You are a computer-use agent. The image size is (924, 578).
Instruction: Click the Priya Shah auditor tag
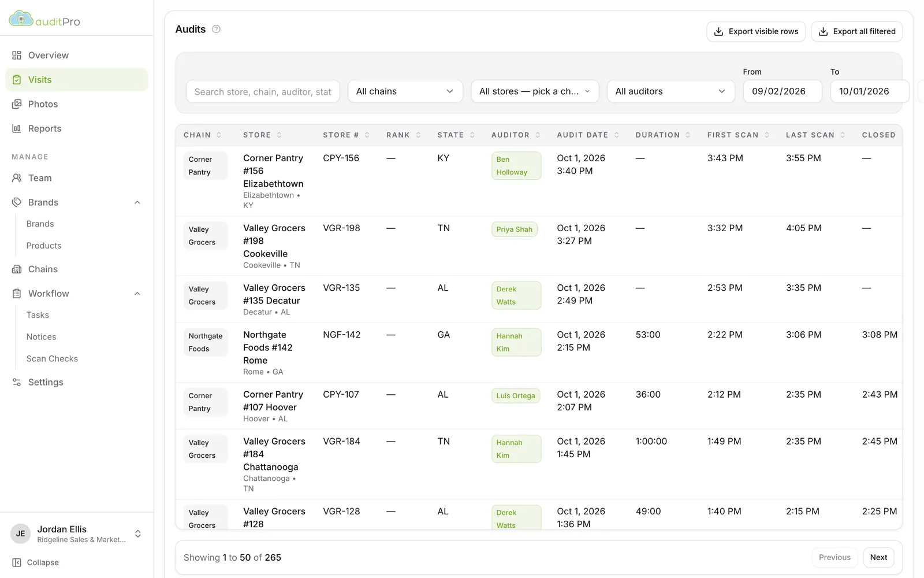tap(515, 229)
